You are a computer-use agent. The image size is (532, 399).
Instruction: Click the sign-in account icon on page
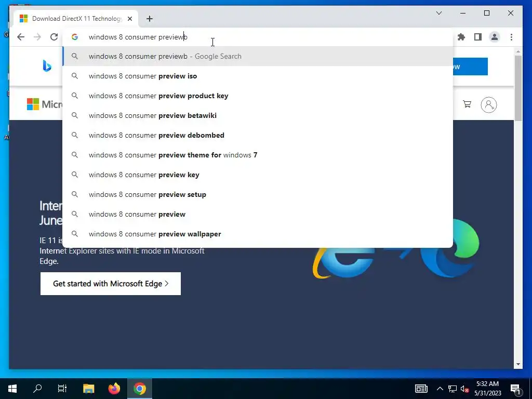(489, 105)
